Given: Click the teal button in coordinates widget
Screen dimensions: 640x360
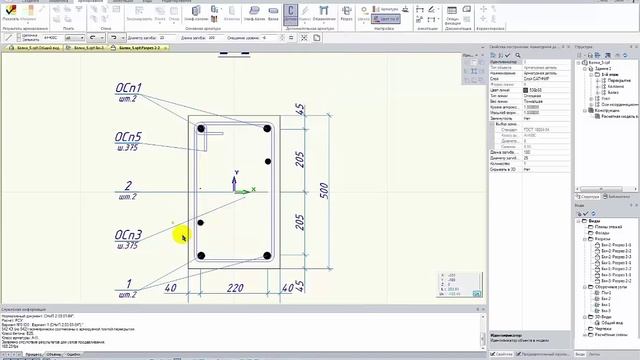Looking at the screenshot, I should [x=477, y=293].
